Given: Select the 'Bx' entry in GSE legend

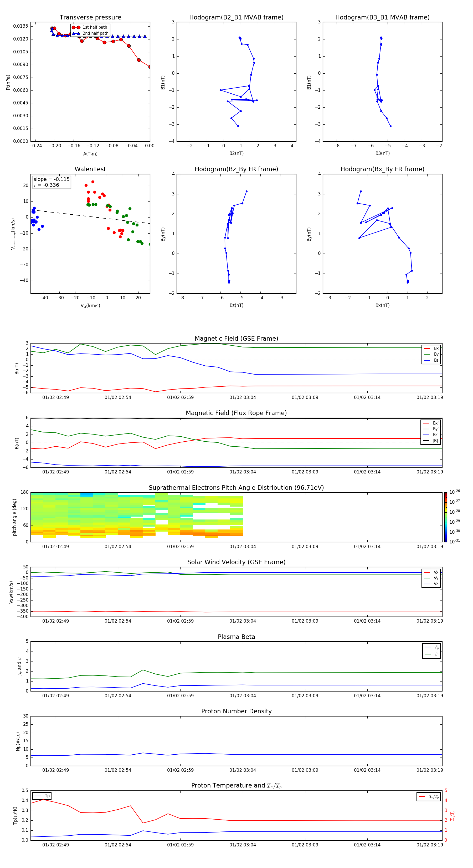Looking at the screenshot, I should (431, 349).
